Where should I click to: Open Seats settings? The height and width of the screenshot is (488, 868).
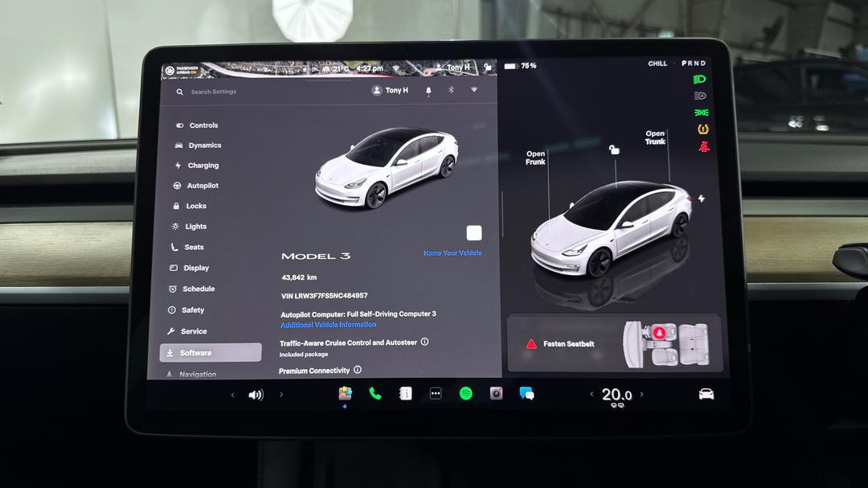point(187,247)
